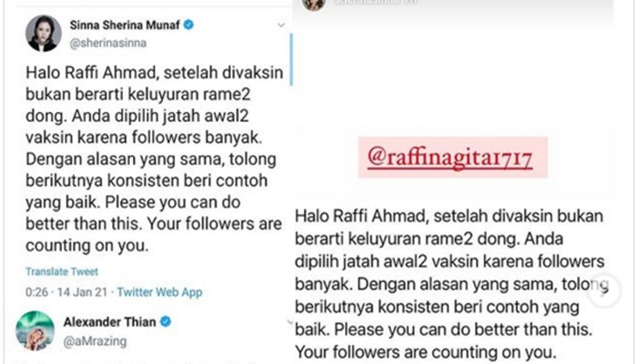Click the @raffinagita1717 mention link
Screen dimensions: 637x364
pyautogui.click(x=450, y=157)
